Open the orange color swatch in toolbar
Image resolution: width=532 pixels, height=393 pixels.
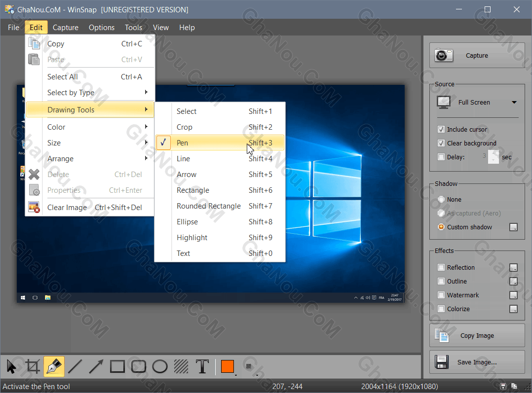pos(228,366)
